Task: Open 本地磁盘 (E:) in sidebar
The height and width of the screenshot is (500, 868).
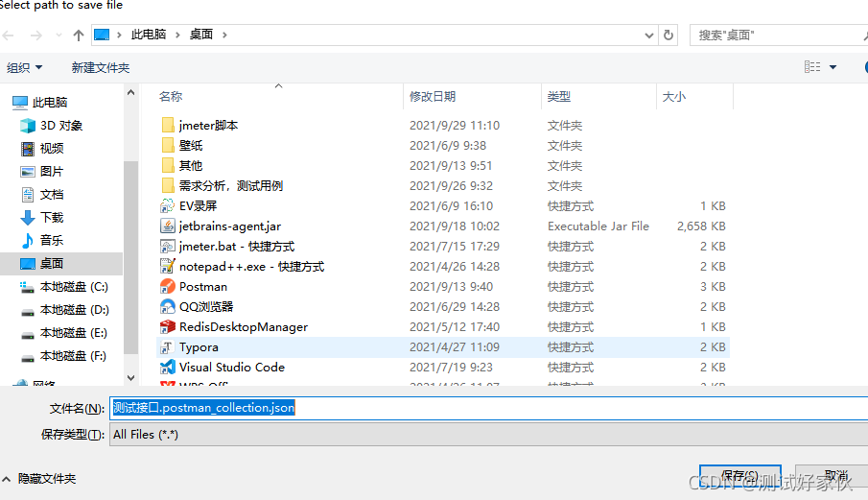Action: [x=64, y=333]
